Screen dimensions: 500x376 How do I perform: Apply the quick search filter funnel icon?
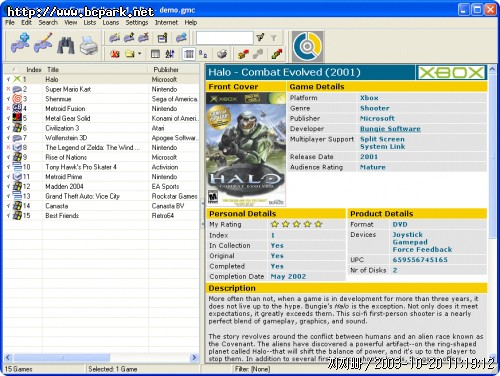coord(260,38)
